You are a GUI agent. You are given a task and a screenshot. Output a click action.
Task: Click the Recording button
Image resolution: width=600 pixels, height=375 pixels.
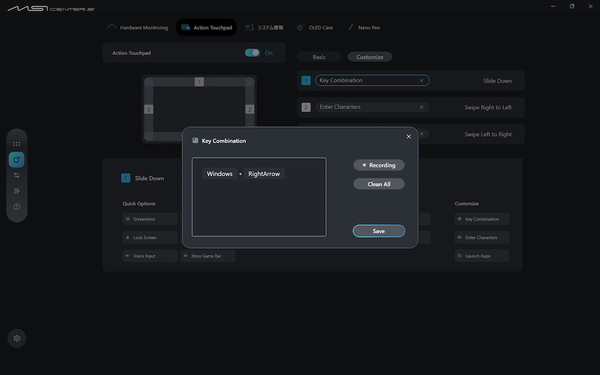point(379,165)
